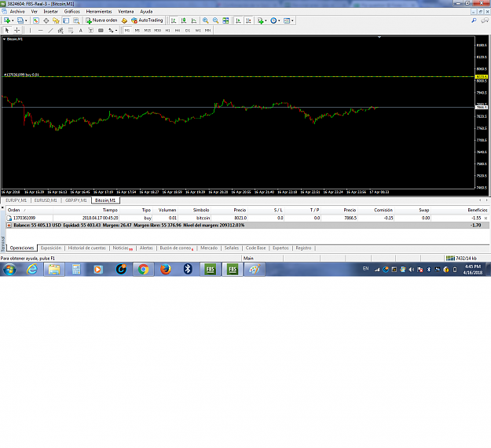Click the Profiles toolbar icon

pos(20,20)
